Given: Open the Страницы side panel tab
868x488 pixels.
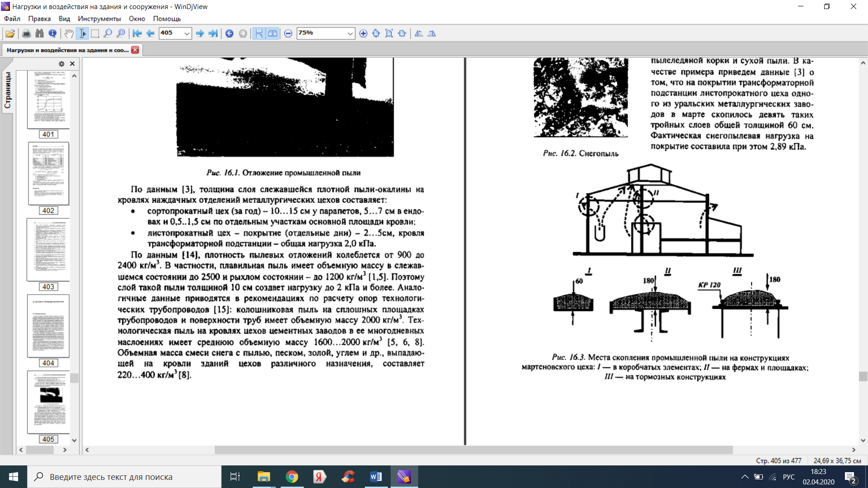Looking at the screenshot, I should [x=8, y=90].
